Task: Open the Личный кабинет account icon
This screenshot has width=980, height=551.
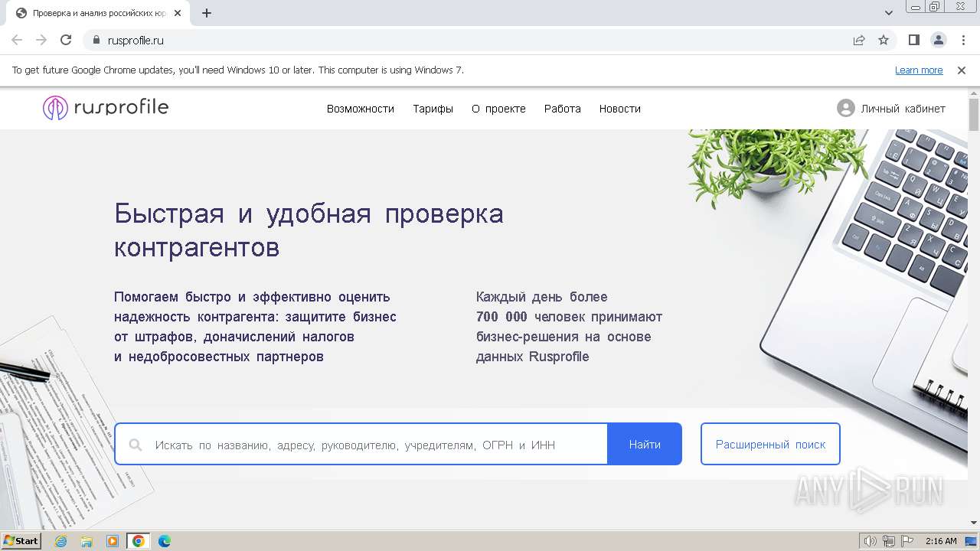Action: [x=845, y=109]
